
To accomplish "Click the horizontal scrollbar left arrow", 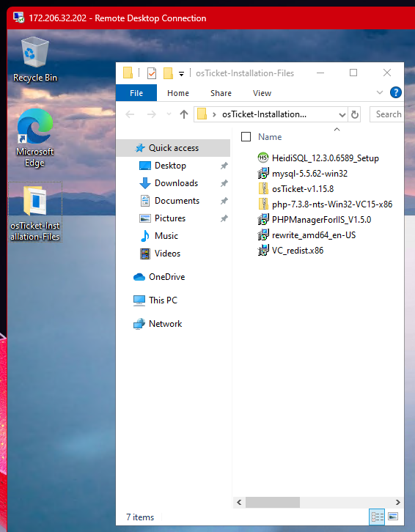I will [239, 502].
